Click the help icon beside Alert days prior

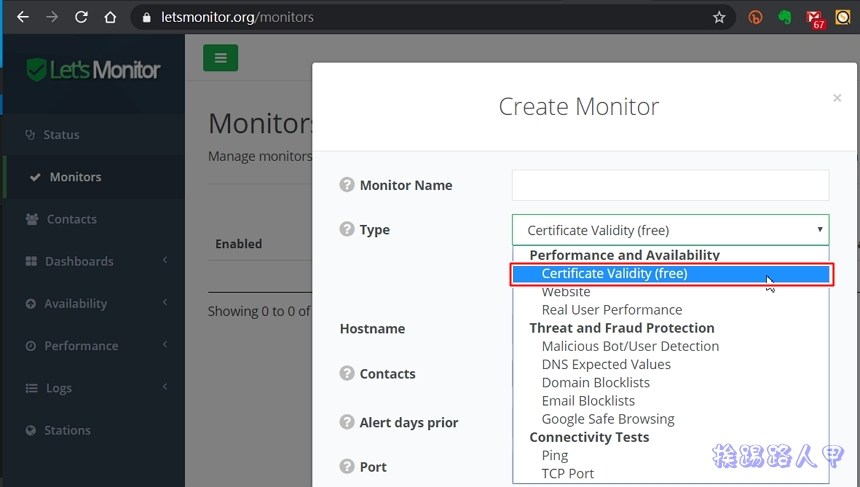click(x=347, y=422)
